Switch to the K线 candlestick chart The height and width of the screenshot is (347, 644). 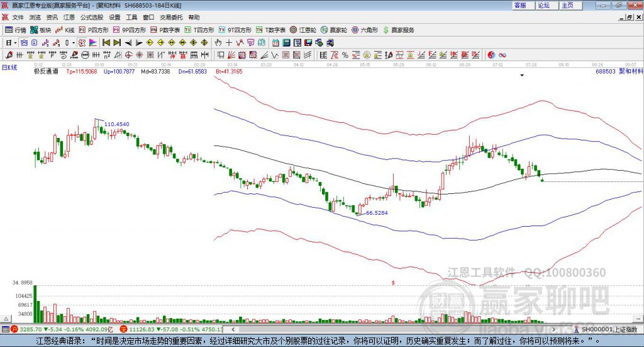(65, 30)
